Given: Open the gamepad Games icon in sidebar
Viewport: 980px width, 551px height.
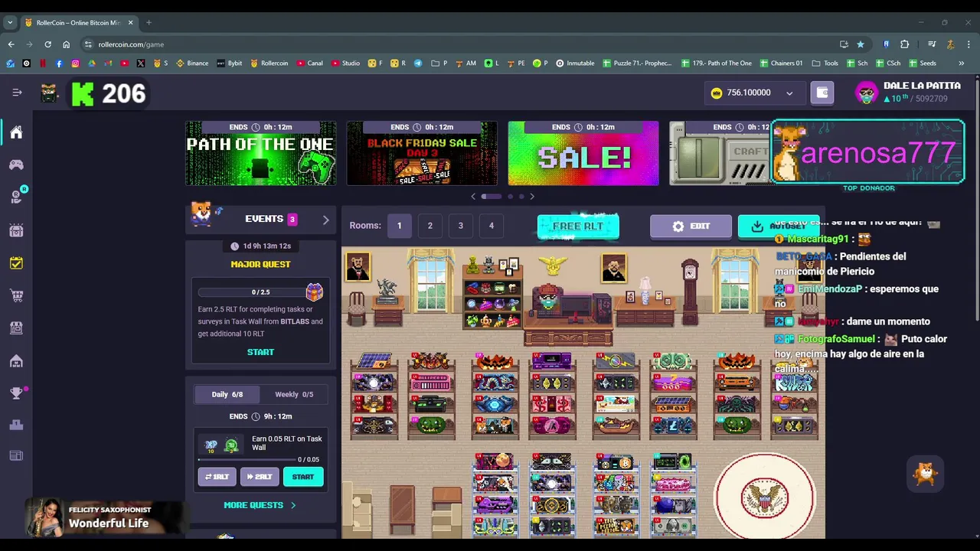Looking at the screenshot, I should point(16,165).
